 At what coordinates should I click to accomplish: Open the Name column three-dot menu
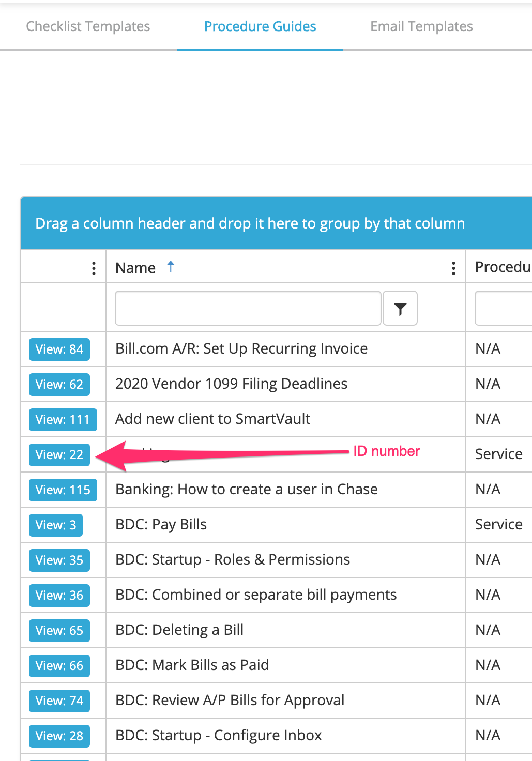click(x=453, y=268)
